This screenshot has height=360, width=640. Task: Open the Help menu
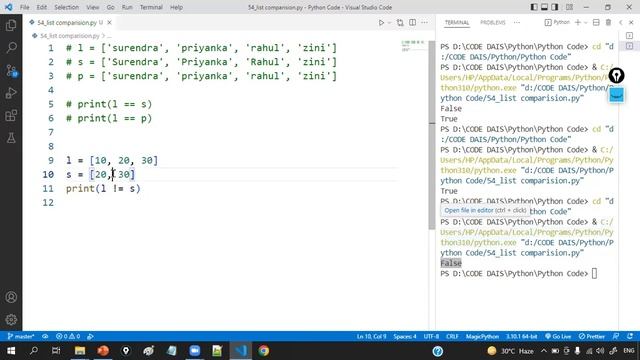pyautogui.click(x=176, y=7)
